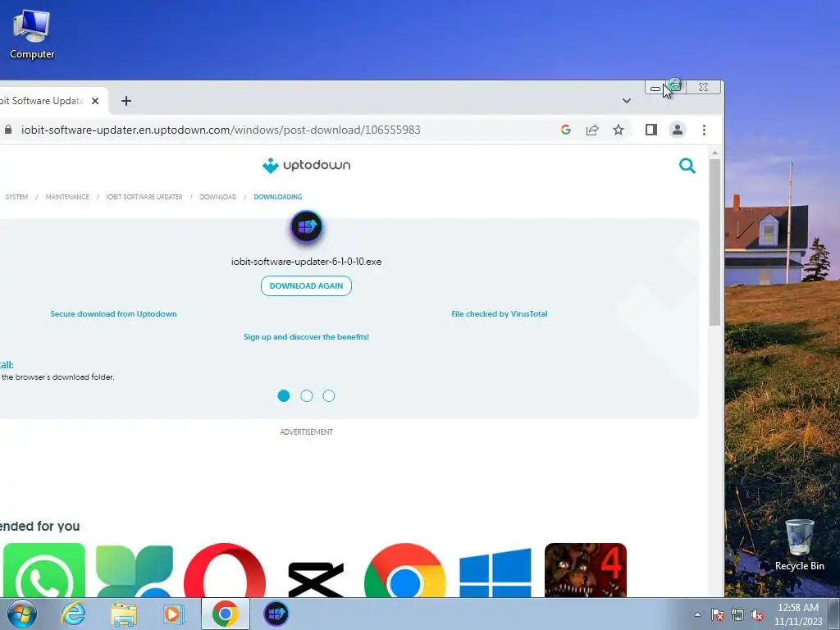Open a new browser tab
Viewport: 840px width, 630px height.
(126, 101)
